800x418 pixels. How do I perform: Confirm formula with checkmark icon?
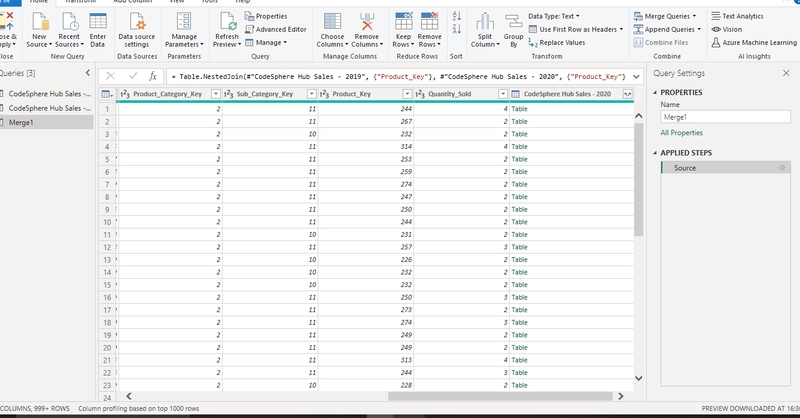point(133,77)
